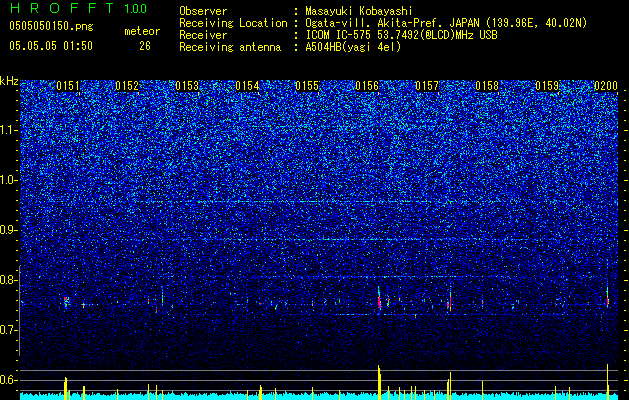Click the 0157 time marker

[x=427, y=86]
